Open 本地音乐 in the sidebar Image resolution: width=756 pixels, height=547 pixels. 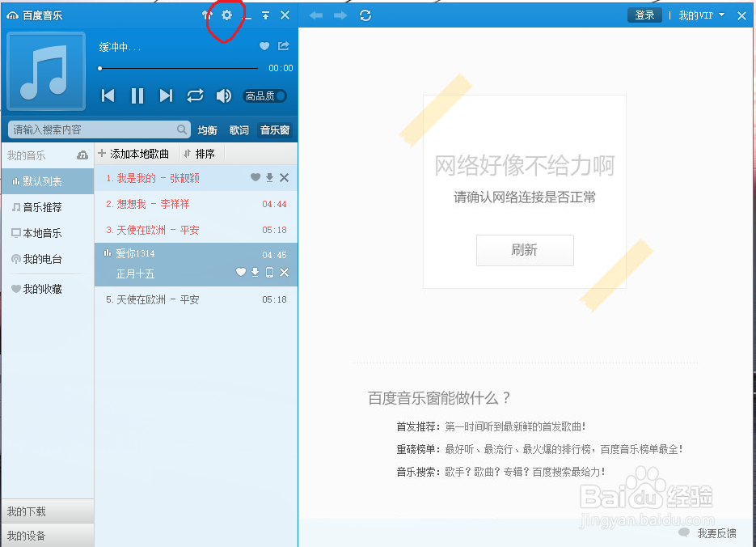pyautogui.click(x=48, y=233)
